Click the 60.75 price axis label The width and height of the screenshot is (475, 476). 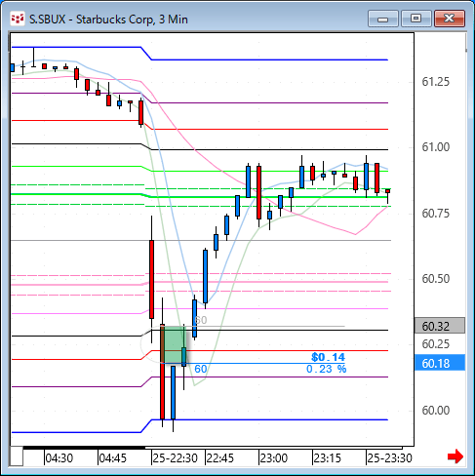436,214
